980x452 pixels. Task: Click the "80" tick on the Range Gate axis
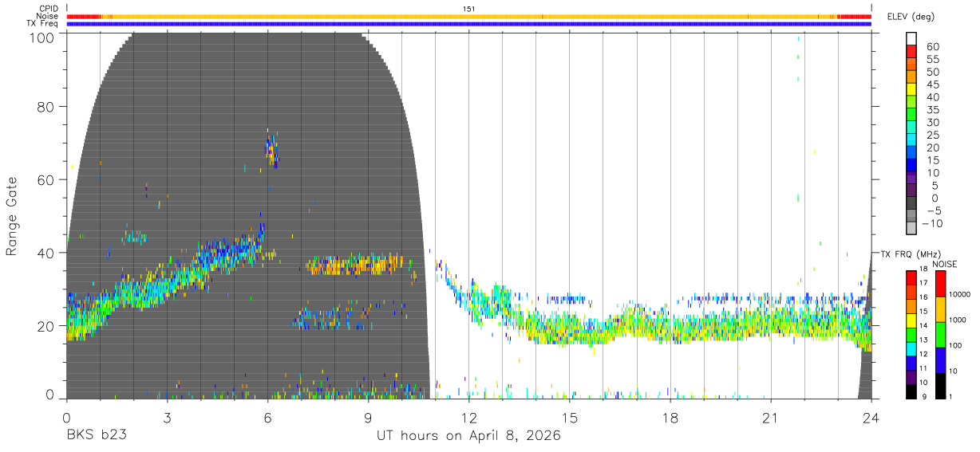click(47, 107)
